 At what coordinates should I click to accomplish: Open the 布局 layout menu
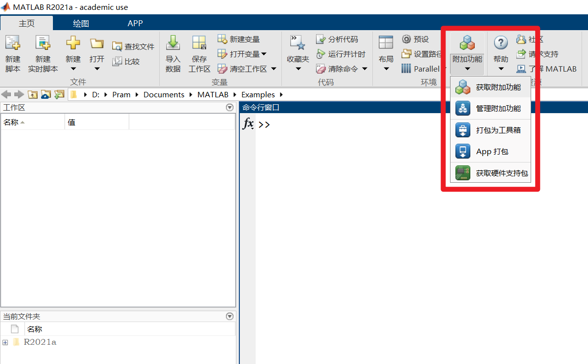click(x=386, y=53)
